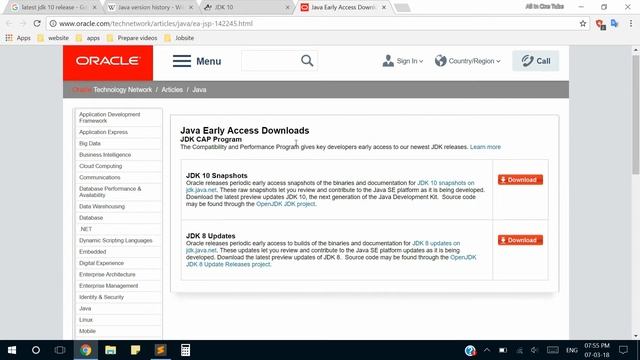640x360 pixels.
Task: Click Technology Network breadcrumb
Action: (122, 90)
